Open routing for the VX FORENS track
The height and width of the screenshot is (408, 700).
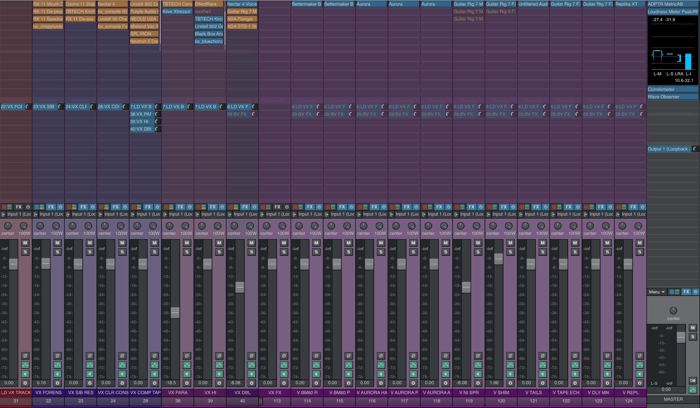point(58,365)
